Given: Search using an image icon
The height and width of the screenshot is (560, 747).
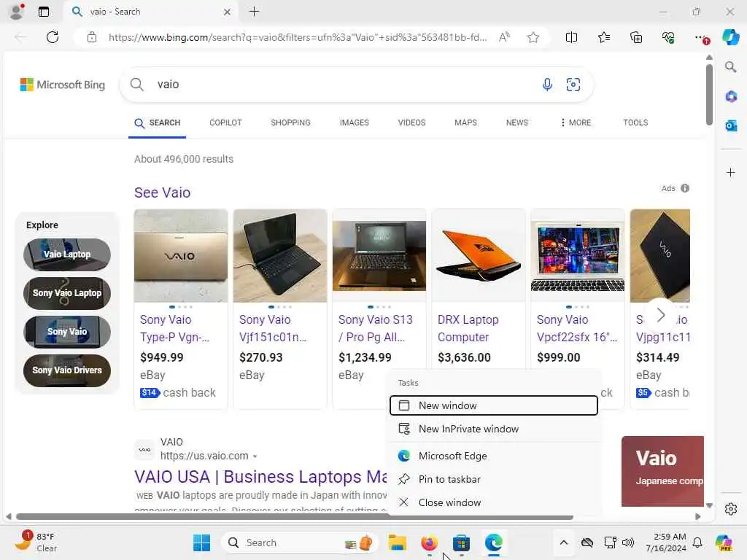Looking at the screenshot, I should (x=573, y=85).
